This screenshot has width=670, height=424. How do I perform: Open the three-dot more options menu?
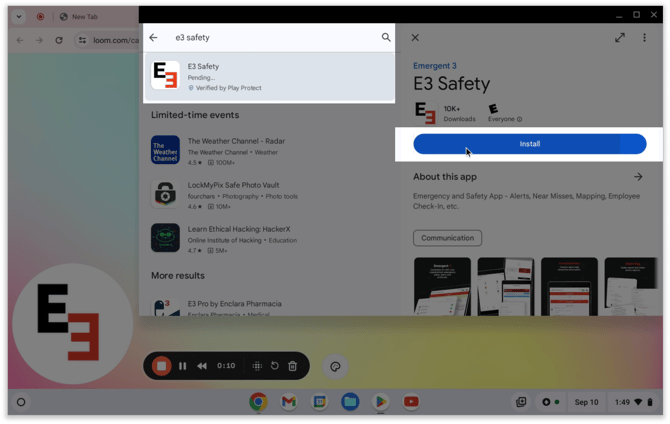coord(645,38)
